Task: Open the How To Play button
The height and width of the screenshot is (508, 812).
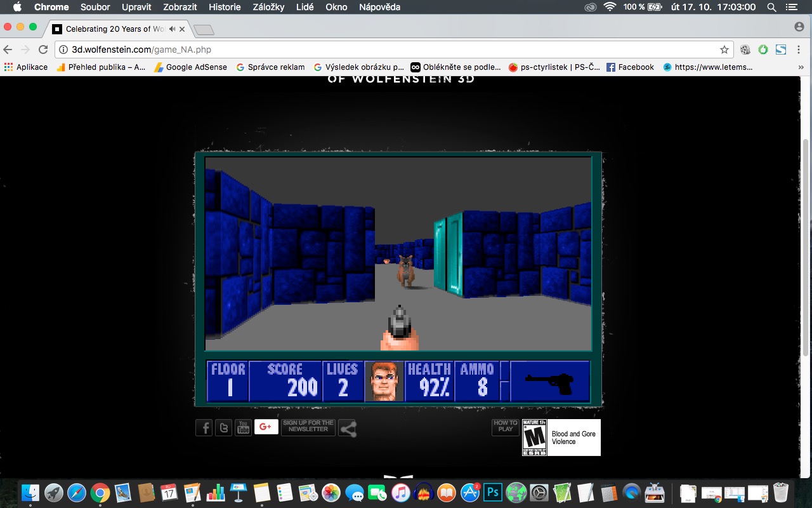Action: tap(506, 427)
